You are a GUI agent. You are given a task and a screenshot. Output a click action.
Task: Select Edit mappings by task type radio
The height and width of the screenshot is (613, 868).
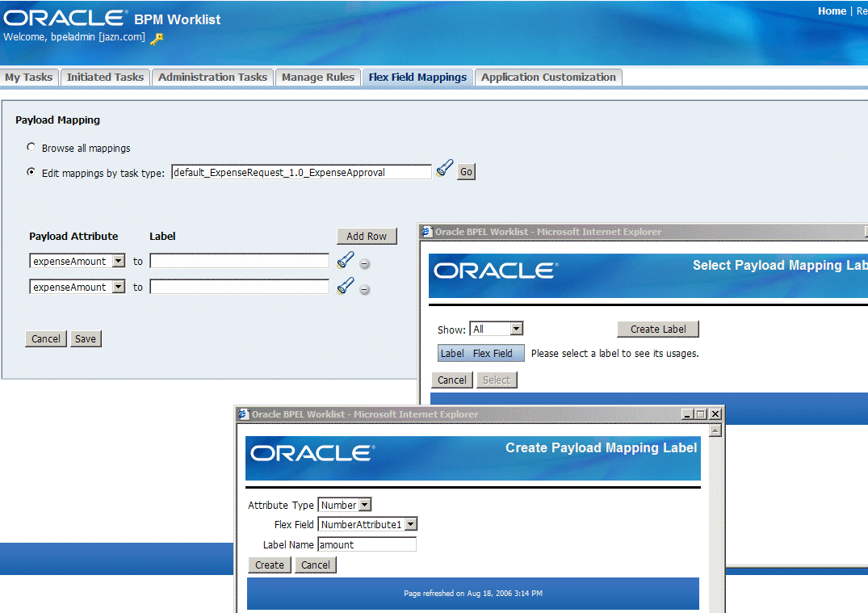pyautogui.click(x=31, y=172)
